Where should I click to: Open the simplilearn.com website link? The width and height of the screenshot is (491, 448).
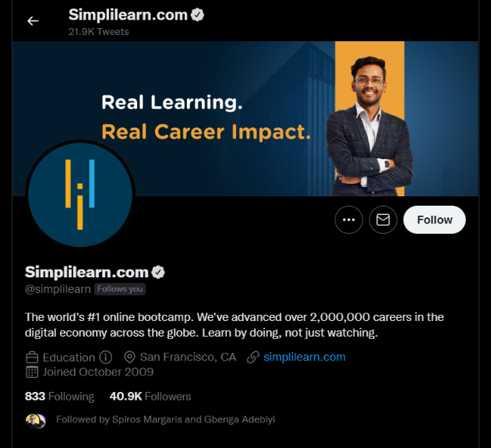(305, 357)
